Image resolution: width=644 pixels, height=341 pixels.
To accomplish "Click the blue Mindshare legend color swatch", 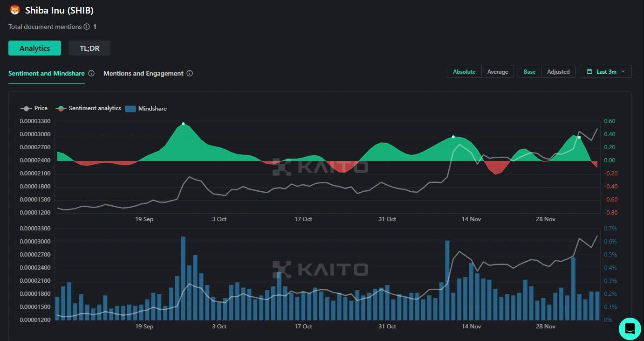I will [x=130, y=109].
